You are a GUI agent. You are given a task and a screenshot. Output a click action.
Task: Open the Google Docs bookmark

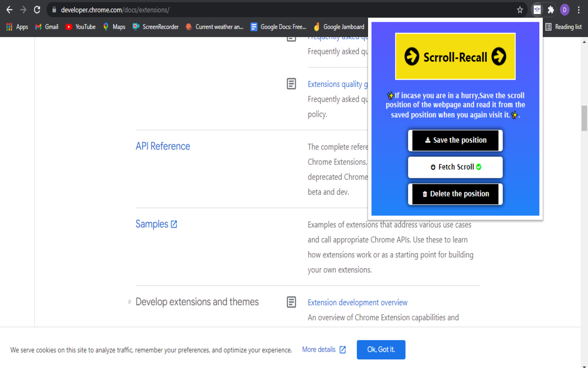pyautogui.click(x=278, y=27)
